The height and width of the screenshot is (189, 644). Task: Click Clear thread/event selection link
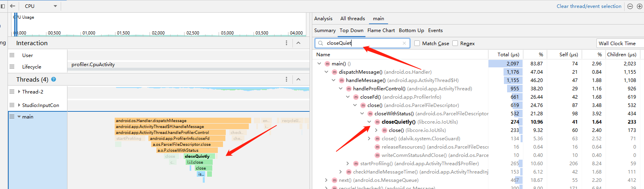(x=589, y=6)
